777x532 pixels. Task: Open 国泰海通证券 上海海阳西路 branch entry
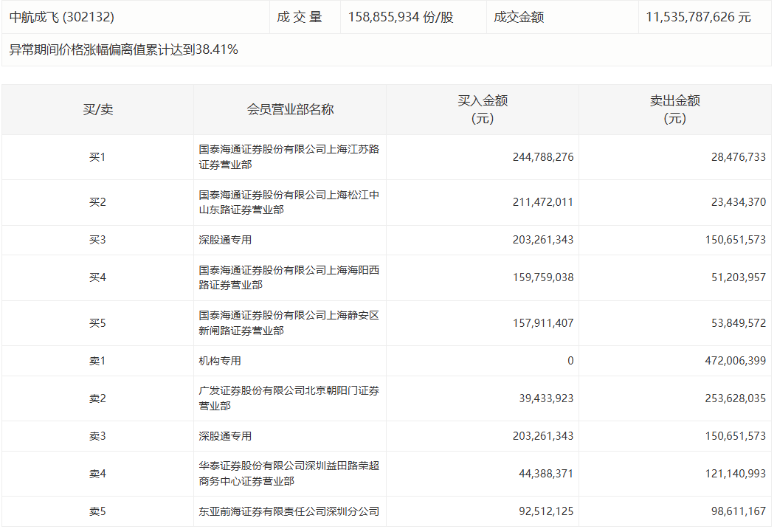289,277
